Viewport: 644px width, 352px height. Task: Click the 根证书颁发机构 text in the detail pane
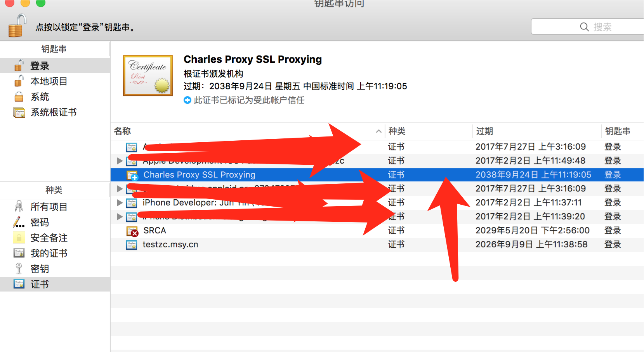click(214, 74)
